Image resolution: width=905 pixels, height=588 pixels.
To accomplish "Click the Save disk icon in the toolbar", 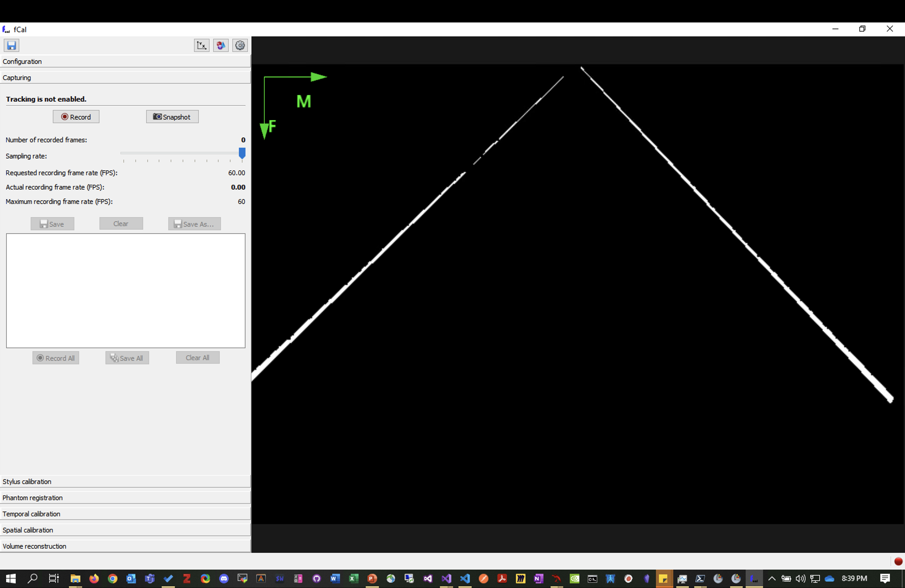I will point(11,45).
